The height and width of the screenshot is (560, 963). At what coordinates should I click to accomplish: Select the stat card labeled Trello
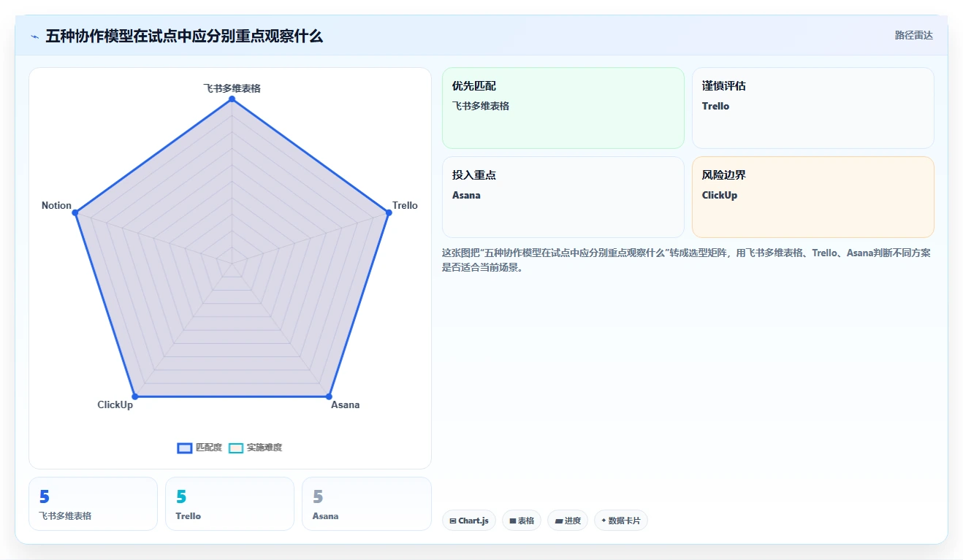tap(229, 504)
